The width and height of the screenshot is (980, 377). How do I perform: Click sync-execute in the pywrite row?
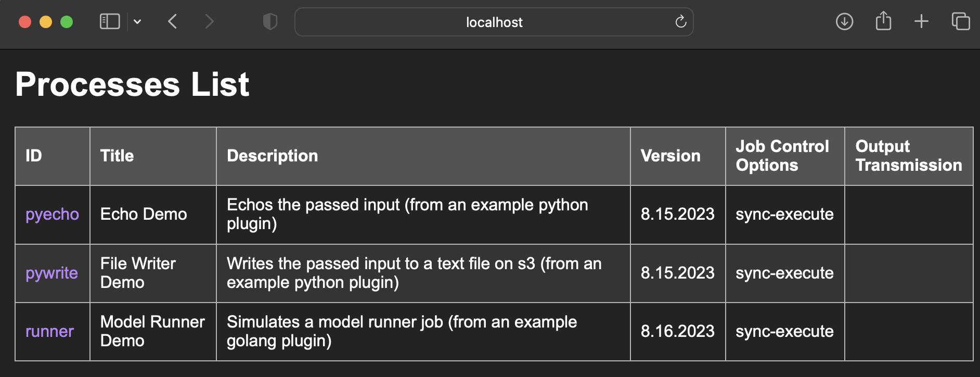click(x=784, y=273)
